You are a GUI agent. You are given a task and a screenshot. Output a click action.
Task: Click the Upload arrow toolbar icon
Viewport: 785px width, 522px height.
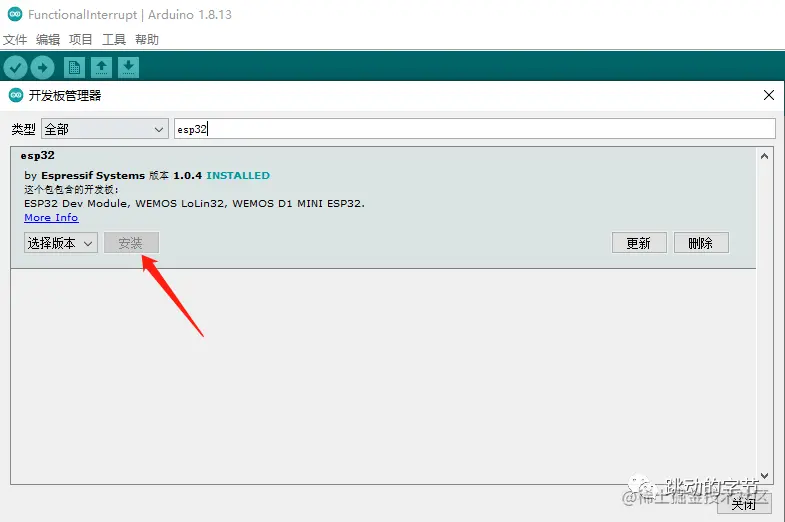pyautogui.click(x=43, y=67)
